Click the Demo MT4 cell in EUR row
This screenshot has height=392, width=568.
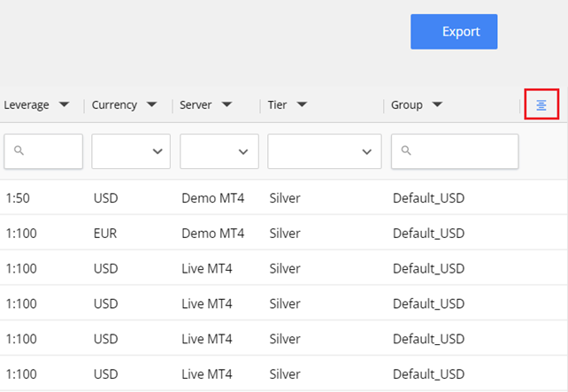pos(212,234)
